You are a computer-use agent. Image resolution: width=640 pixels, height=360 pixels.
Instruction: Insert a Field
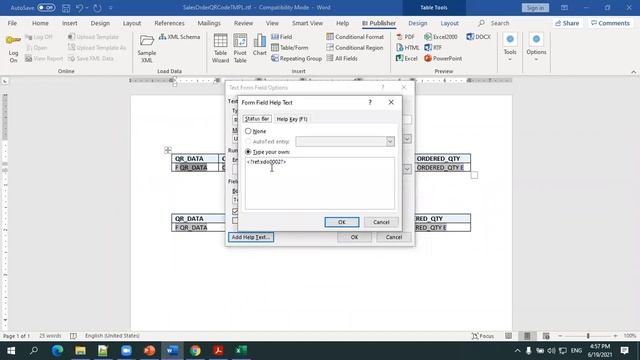pyautogui.click(x=282, y=37)
